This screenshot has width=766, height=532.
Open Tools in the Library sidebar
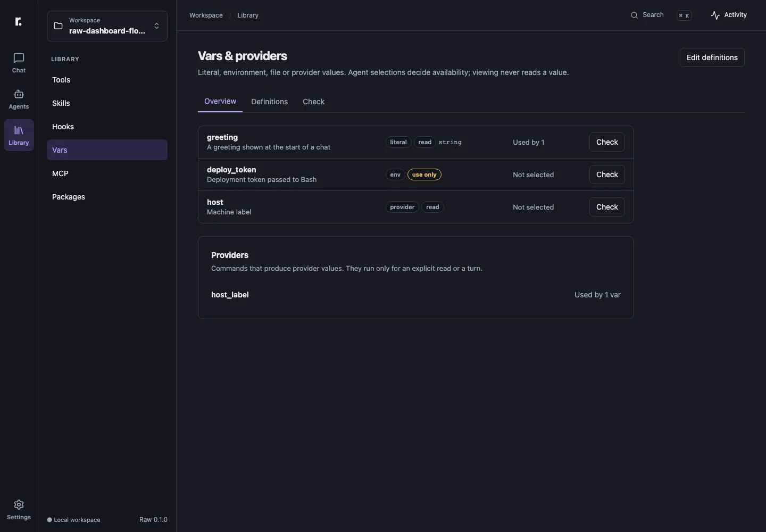coord(107,80)
